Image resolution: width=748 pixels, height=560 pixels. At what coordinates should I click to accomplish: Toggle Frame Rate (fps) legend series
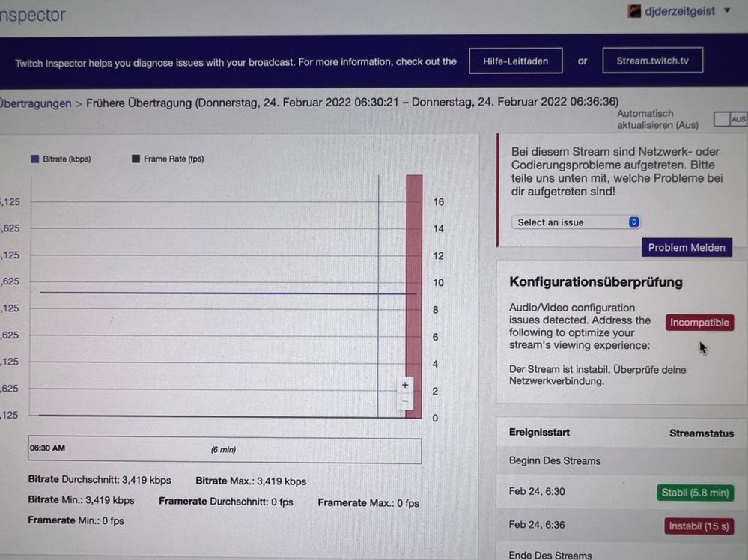168,159
